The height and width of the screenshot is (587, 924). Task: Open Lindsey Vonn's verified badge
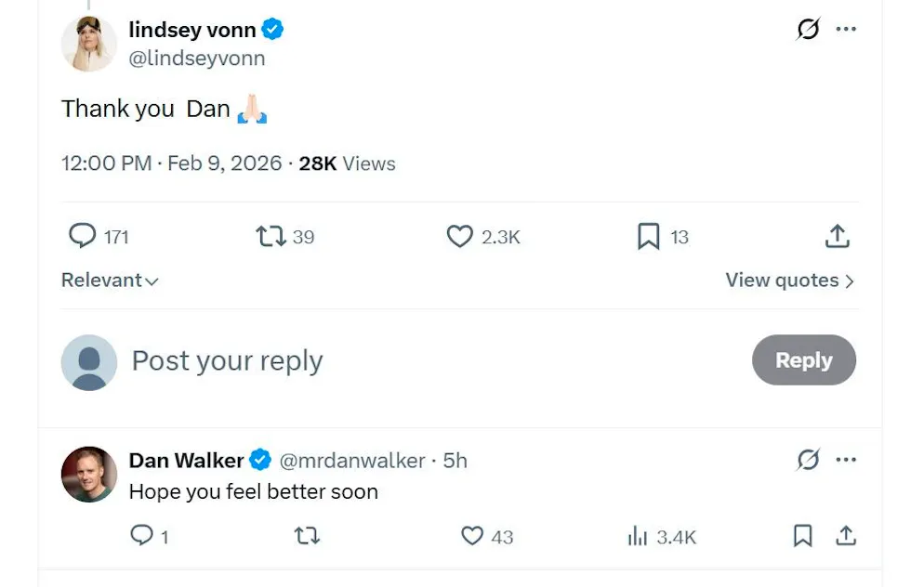271,29
